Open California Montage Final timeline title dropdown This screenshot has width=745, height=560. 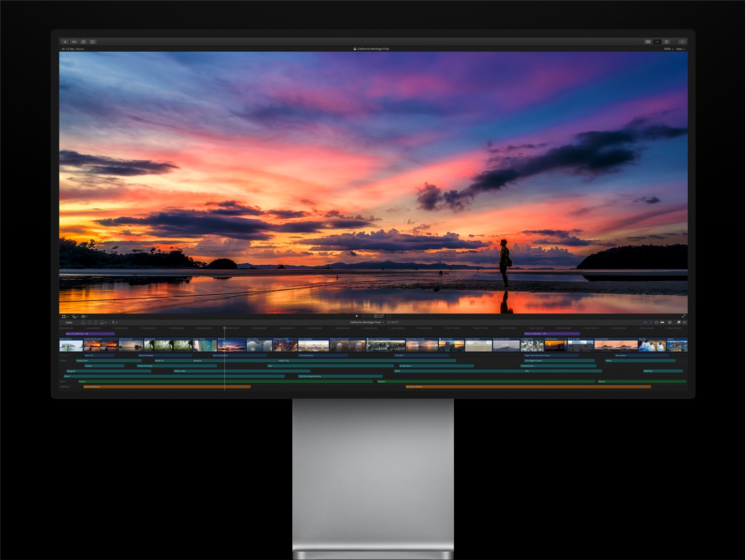point(367,322)
